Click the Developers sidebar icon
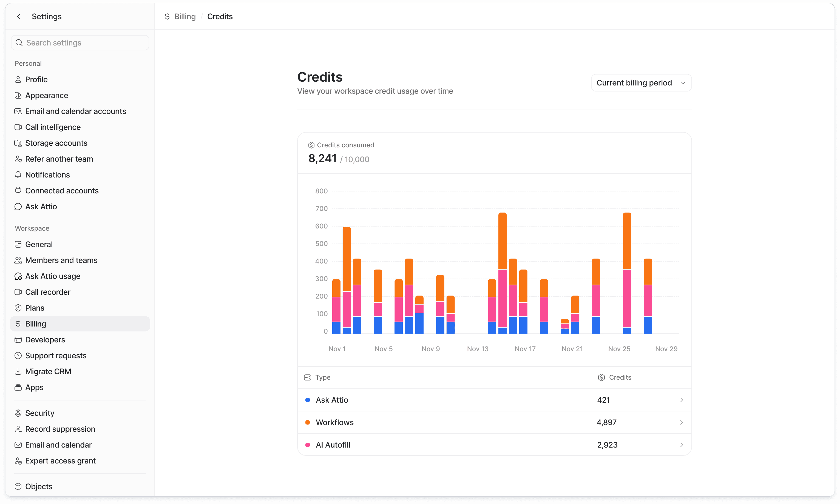Viewport: 840px width, 504px height. (18, 340)
